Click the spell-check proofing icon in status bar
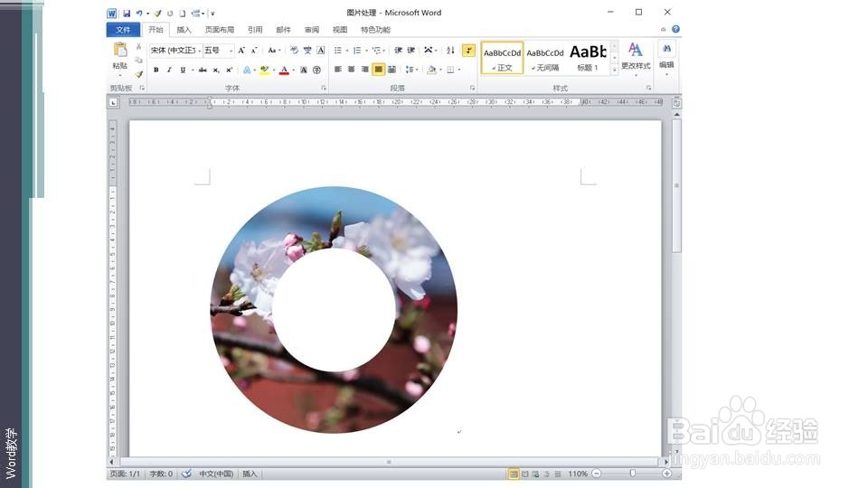 (186, 474)
